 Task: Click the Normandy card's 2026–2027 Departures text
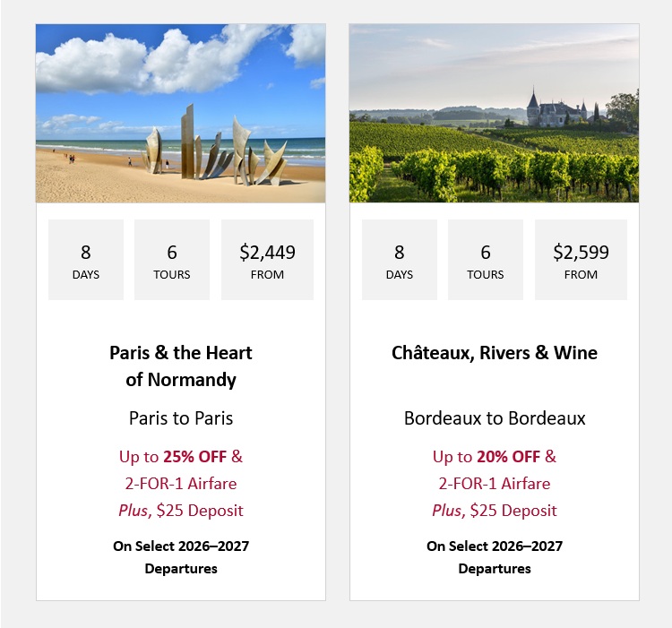click(181, 557)
